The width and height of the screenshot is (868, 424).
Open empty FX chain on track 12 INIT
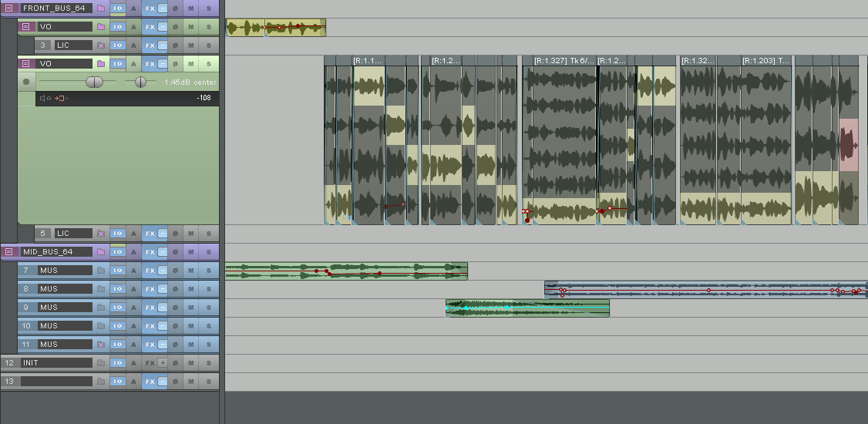tap(150, 363)
